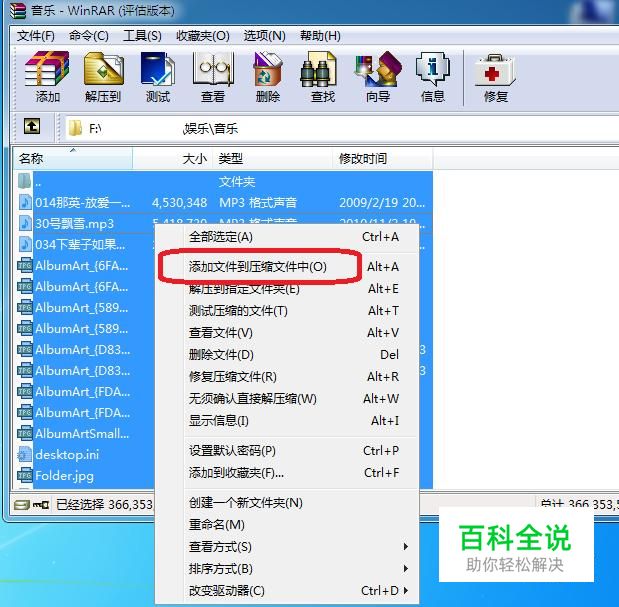
Task: Open the 选项(N) menu
Action: click(264, 36)
